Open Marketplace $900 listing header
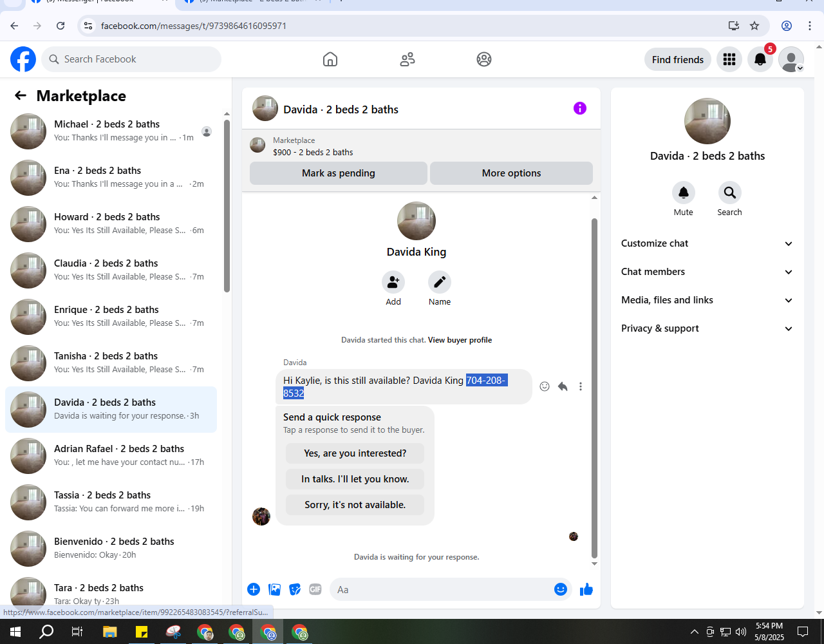824x644 pixels. click(421, 146)
